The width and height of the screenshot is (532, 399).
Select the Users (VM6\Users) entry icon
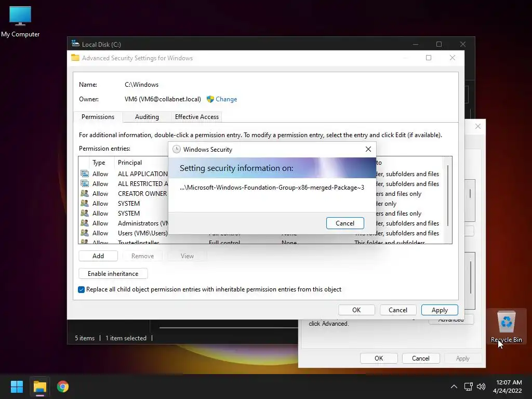[85, 233]
